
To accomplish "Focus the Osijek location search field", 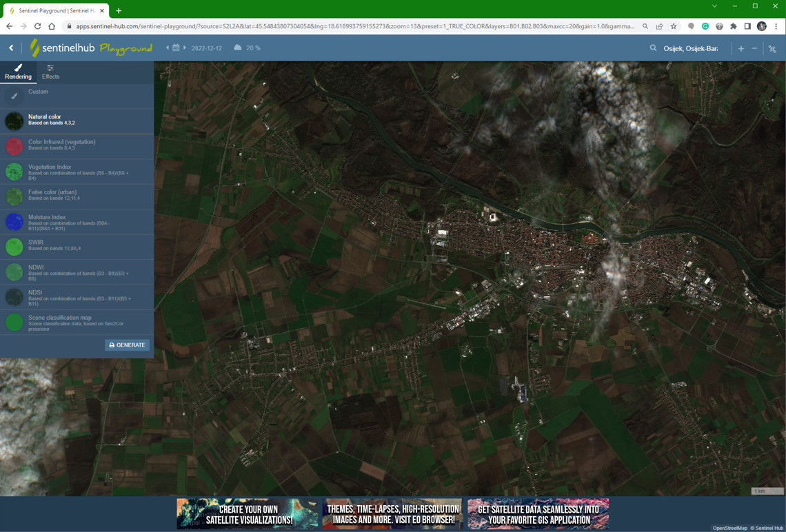I will pyautogui.click(x=691, y=49).
